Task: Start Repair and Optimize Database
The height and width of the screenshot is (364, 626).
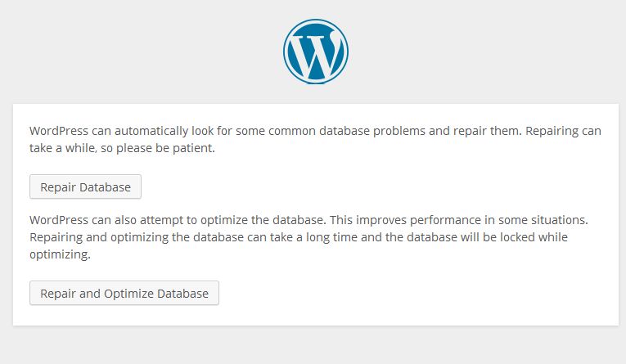Action: click(x=124, y=293)
